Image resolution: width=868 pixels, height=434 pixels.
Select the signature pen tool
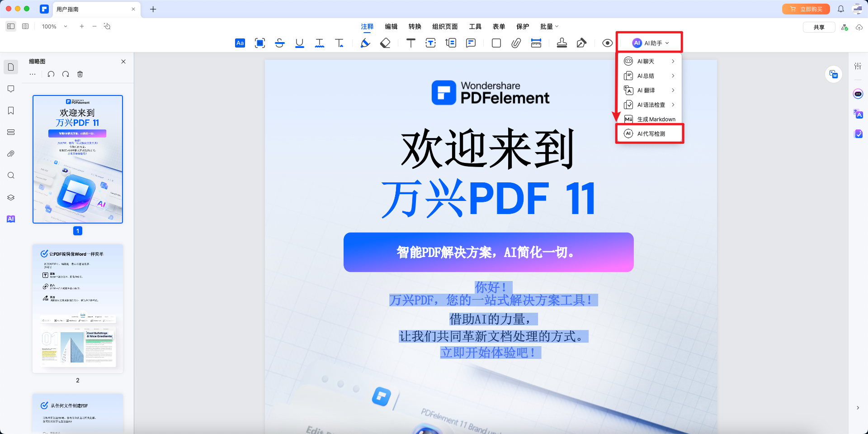(x=582, y=43)
